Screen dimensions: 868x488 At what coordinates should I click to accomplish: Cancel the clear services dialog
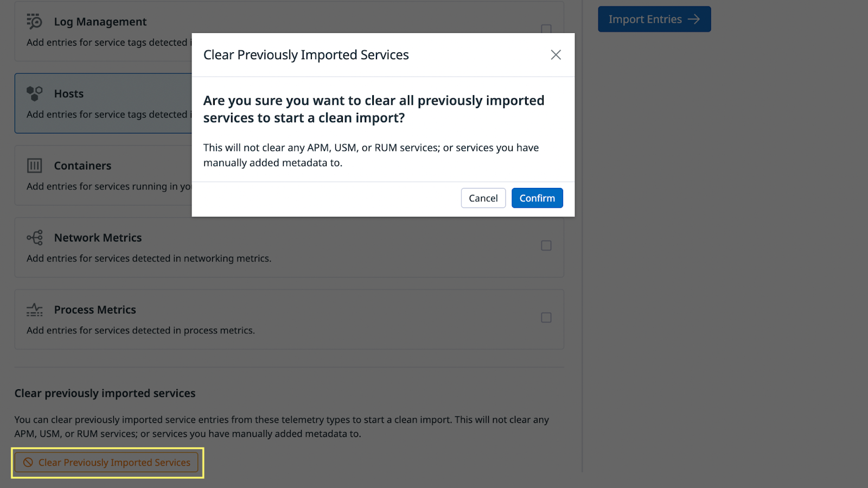click(x=483, y=198)
